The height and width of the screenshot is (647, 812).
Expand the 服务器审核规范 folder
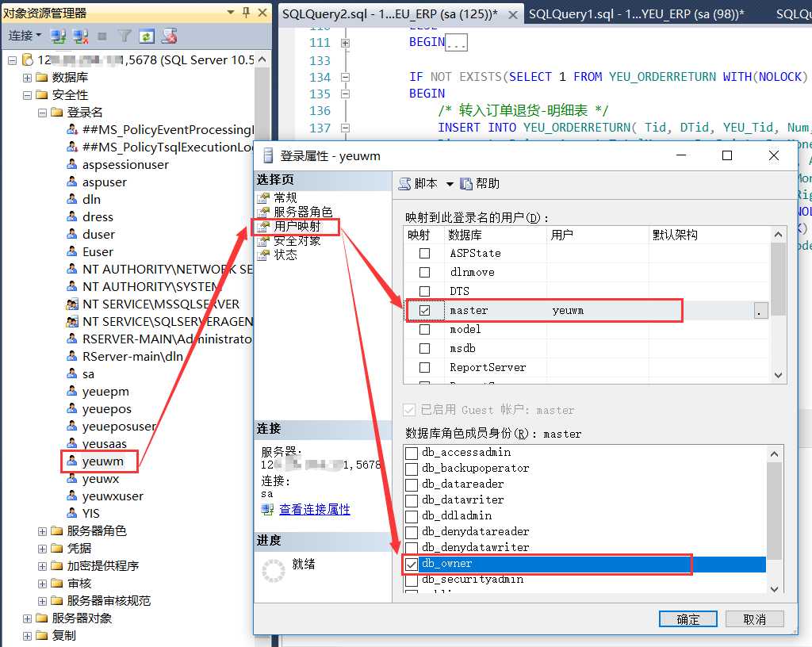click(x=43, y=602)
